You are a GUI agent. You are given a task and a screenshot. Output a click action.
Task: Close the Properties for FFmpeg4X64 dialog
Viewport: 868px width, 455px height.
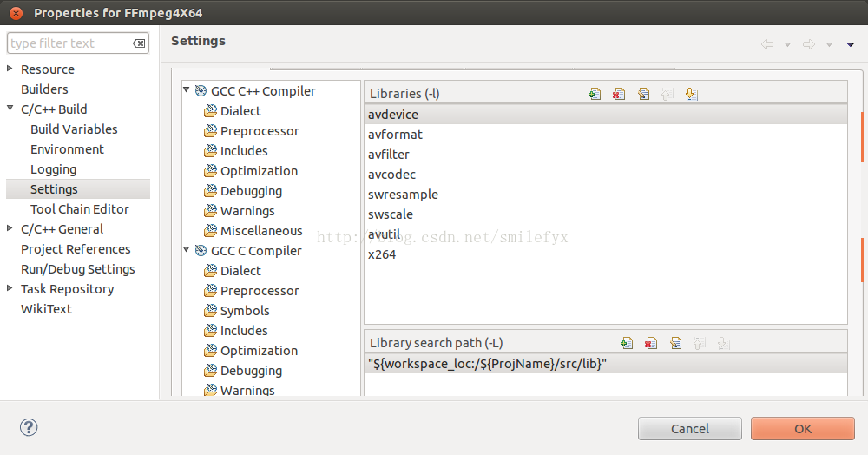(16, 13)
